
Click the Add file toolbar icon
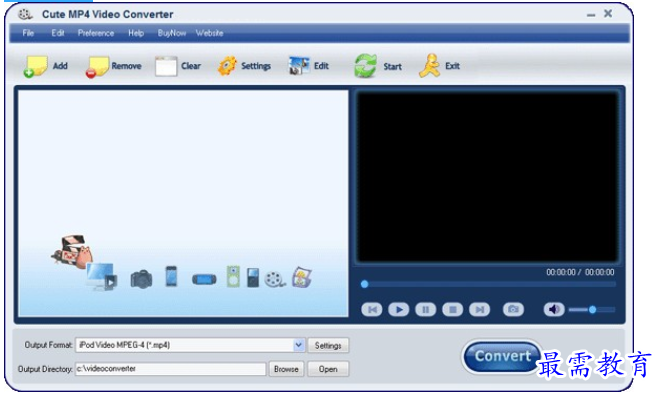click(35, 66)
